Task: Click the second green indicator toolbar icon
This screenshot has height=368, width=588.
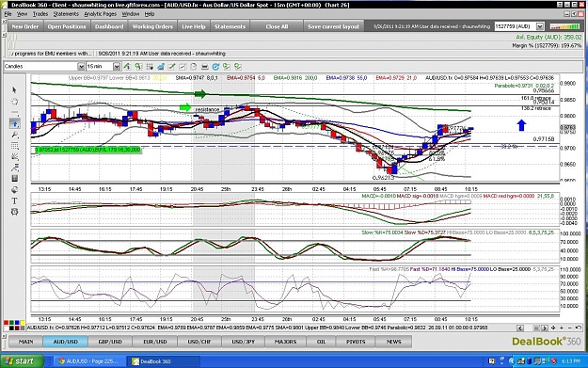Action: pos(138,67)
